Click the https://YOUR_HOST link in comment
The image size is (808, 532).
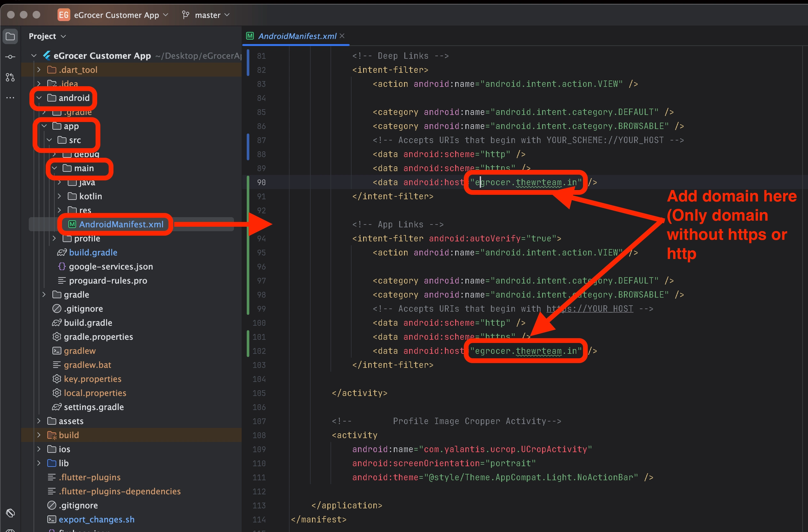click(590, 309)
